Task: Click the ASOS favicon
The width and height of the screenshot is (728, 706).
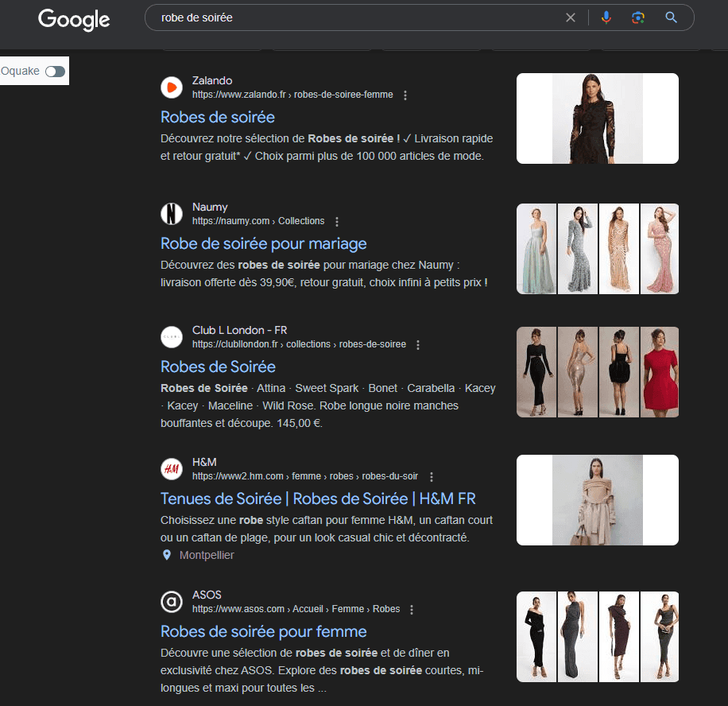Action: coord(172,602)
